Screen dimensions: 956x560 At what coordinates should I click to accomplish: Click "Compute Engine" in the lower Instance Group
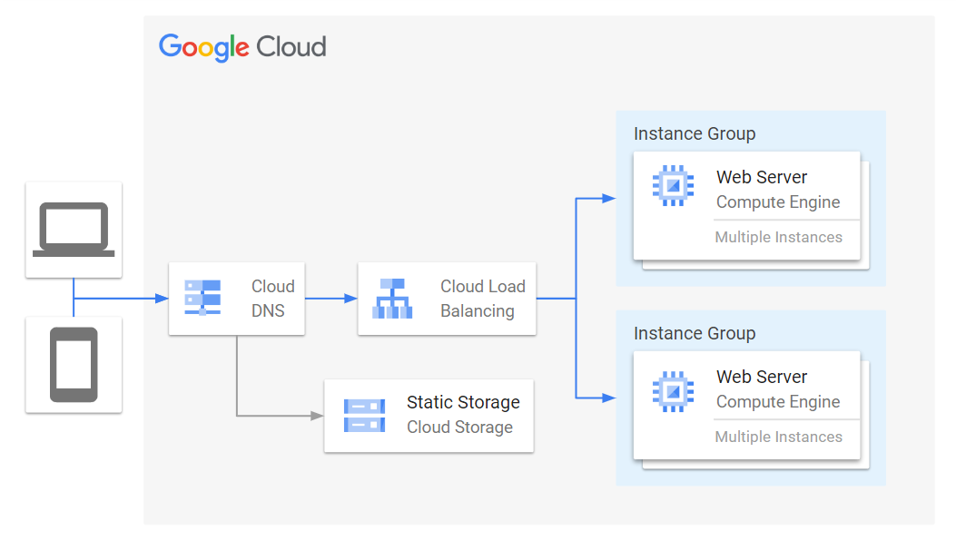778,402
